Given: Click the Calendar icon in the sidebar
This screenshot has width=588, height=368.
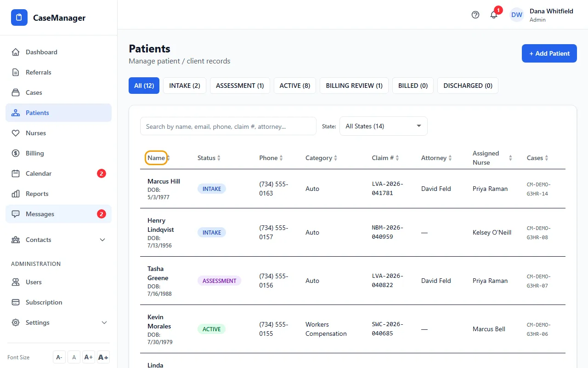Looking at the screenshot, I should pos(16,173).
